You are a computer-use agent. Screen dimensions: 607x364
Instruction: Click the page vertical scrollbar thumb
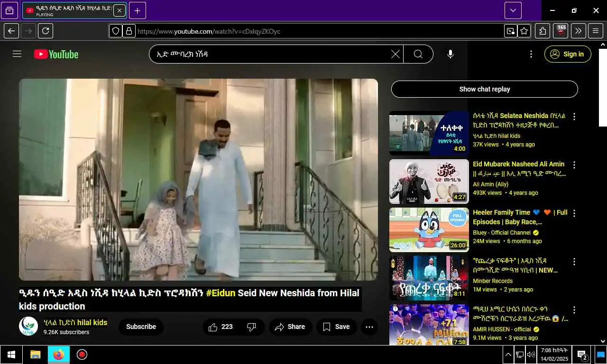(603, 87)
